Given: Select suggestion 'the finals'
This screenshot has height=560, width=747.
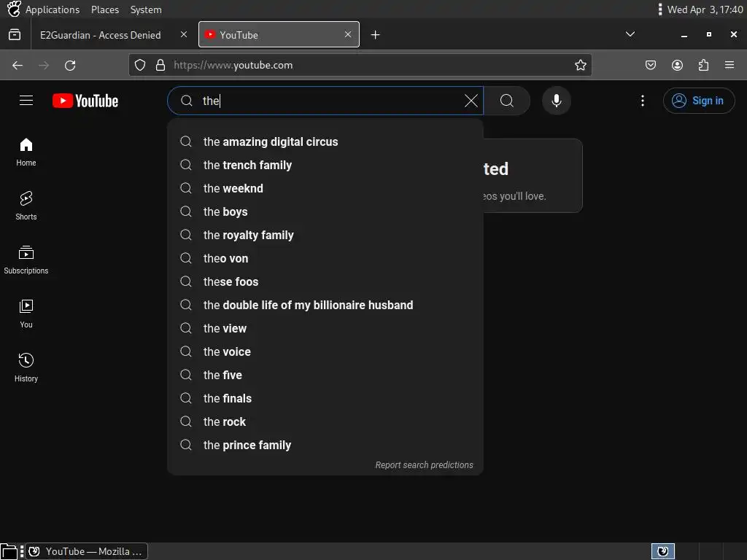Looking at the screenshot, I should coord(325,399).
